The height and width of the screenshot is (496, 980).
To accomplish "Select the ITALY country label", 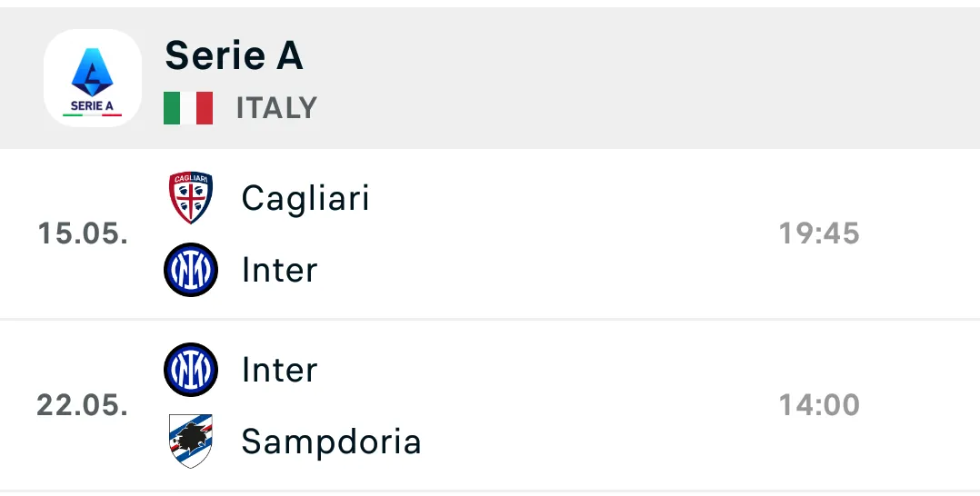I will pyautogui.click(x=276, y=108).
